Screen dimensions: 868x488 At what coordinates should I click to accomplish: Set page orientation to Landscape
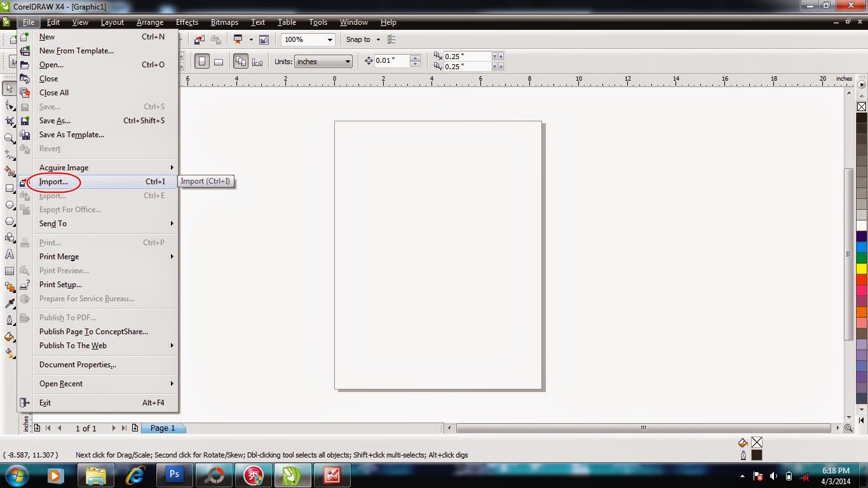click(219, 62)
